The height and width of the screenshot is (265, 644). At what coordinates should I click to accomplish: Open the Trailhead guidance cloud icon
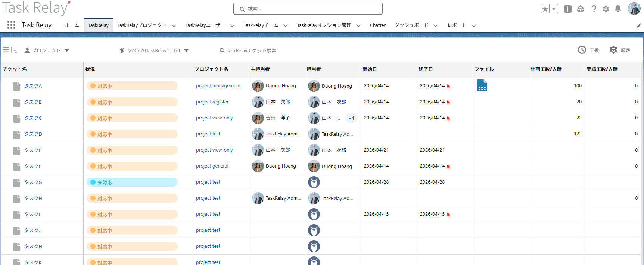click(x=581, y=9)
